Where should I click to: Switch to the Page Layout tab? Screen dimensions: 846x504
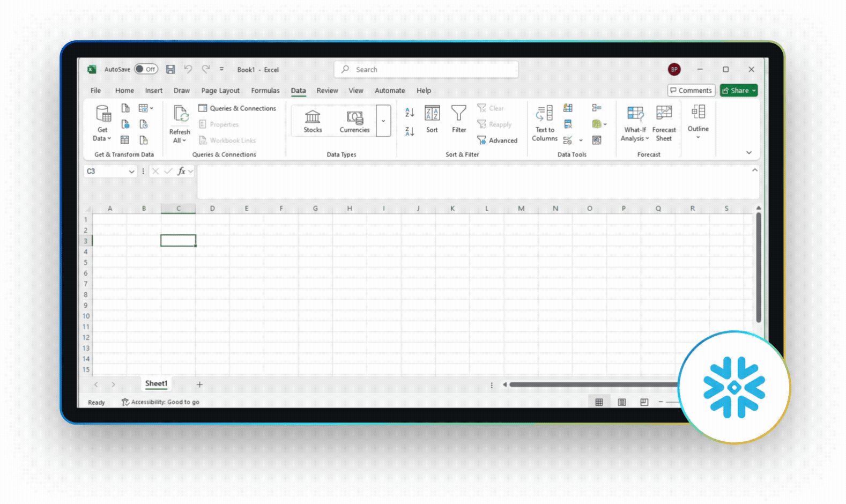220,91
